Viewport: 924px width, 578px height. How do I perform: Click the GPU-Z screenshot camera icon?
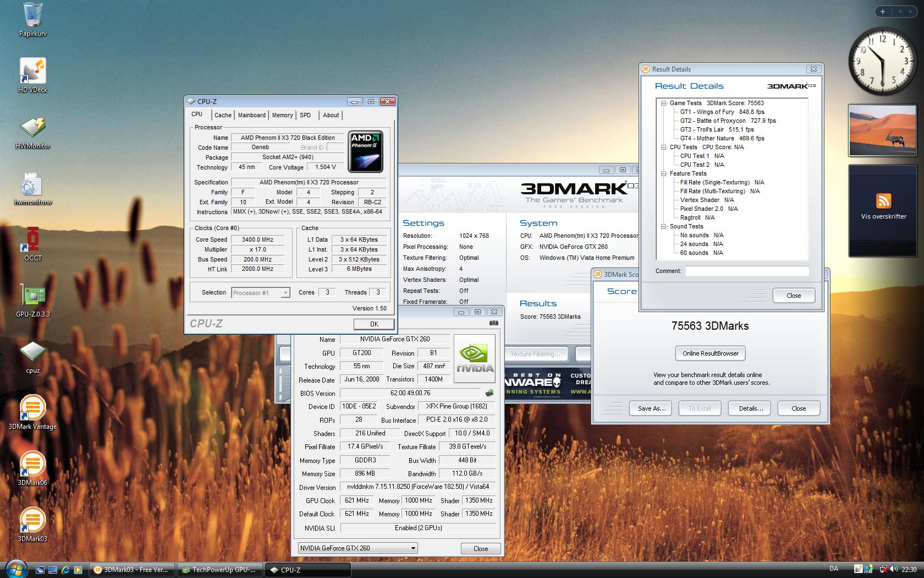pos(494,323)
